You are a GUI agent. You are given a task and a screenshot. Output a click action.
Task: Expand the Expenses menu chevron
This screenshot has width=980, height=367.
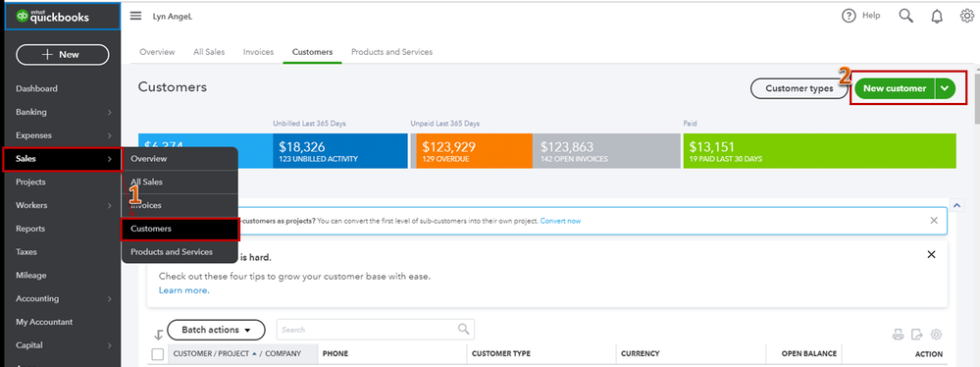pos(109,135)
